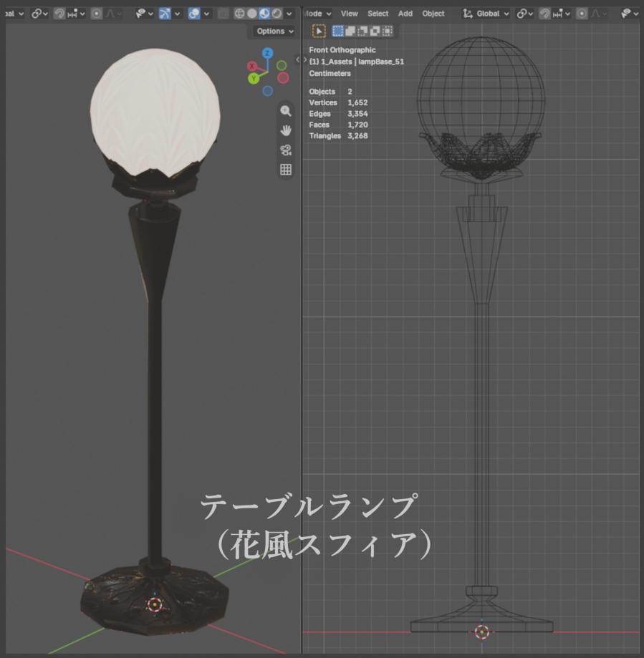Switch left viewport to Solid shading
Image resolution: width=644 pixels, height=658 pixels.
252,14
